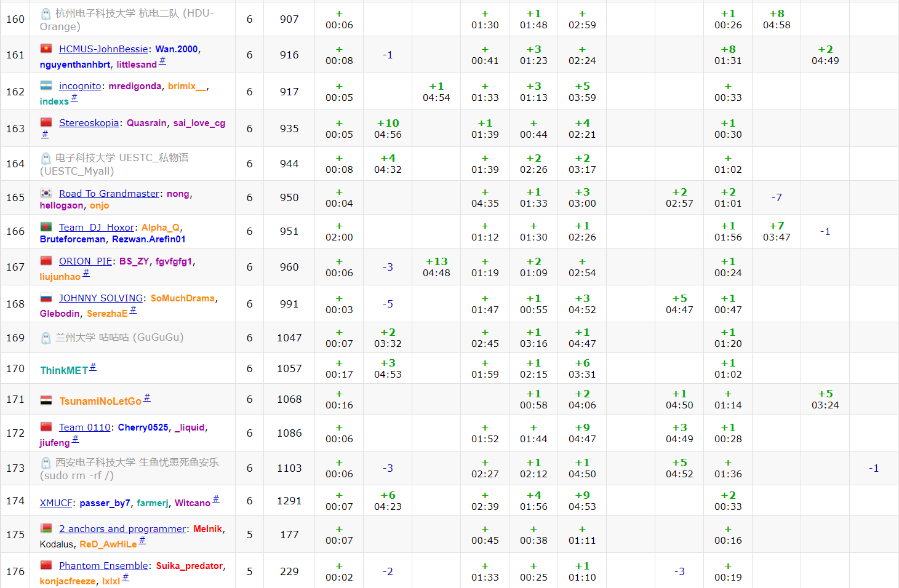Open Stereoskopia's +10 04:56 submission cell
This screenshot has height=588, width=899.
point(388,129)
